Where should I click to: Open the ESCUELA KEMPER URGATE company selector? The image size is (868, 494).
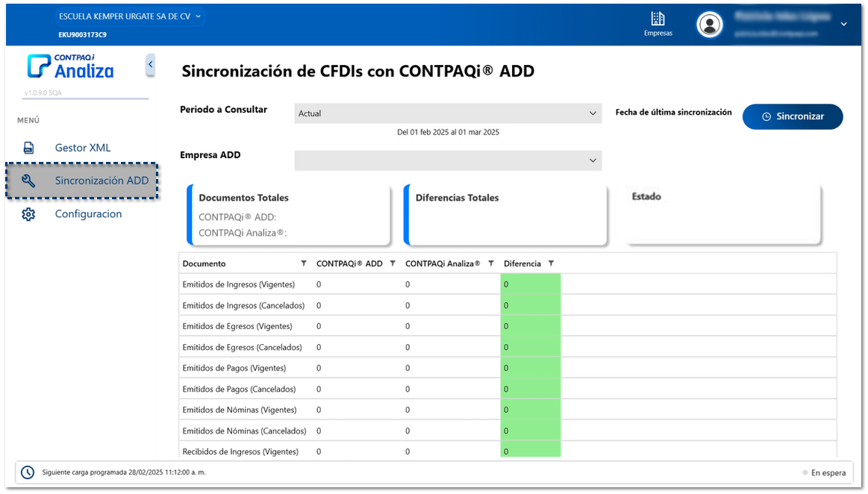tap(130, 16)
